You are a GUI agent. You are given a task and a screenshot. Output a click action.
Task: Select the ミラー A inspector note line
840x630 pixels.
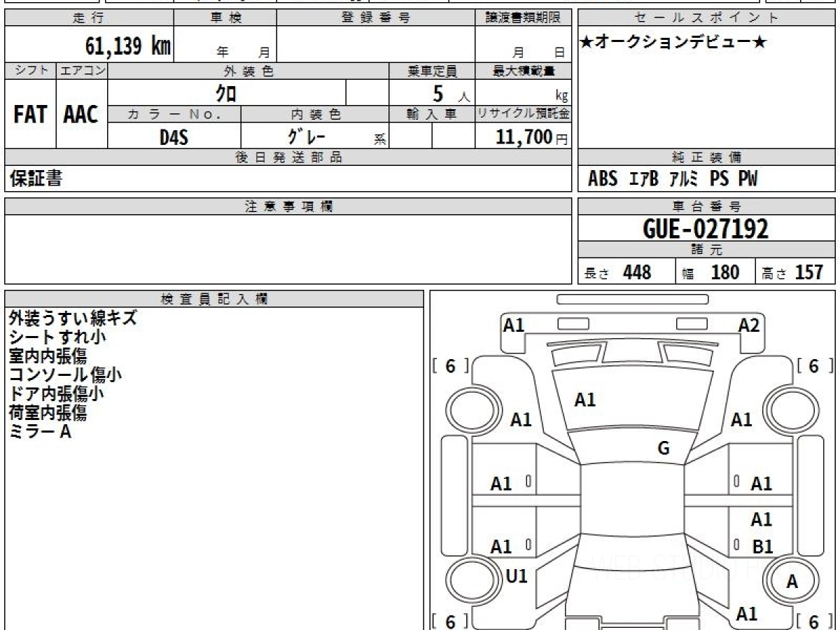40,432
